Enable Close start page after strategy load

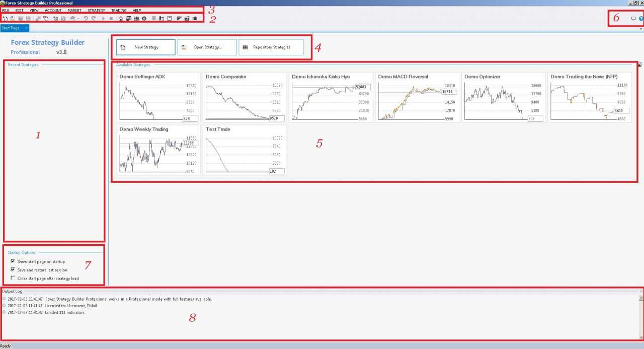point(13,278)
